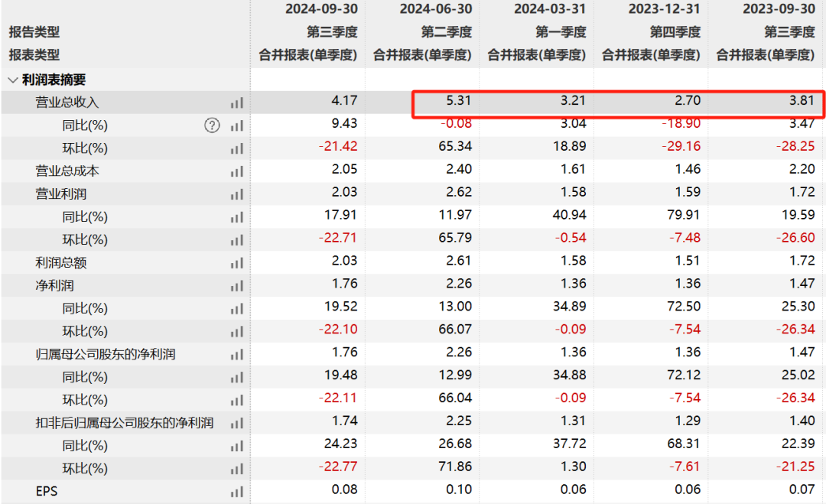Click the 2.40 营业总成本 cell
The image size is (826, 504).
point(459,169)
